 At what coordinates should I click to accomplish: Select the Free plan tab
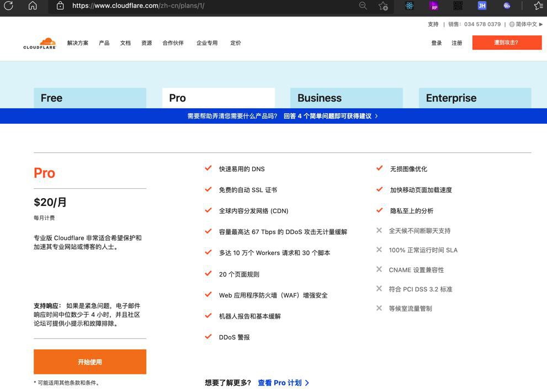[x=90, y=98]
